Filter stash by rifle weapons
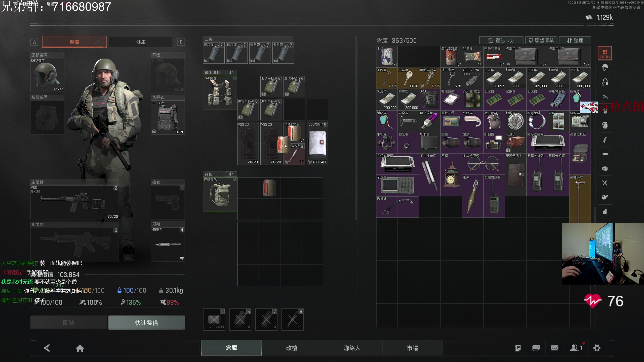 [x=605, y=96]
